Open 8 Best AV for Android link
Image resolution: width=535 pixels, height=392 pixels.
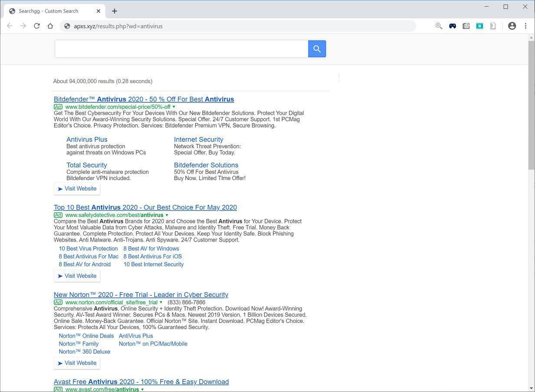[x=85, y=264]
